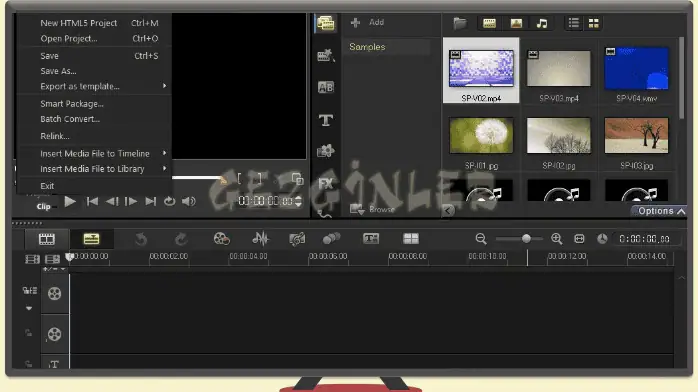
Task: Click the Add folder plus icon
Action: (355, 22)
